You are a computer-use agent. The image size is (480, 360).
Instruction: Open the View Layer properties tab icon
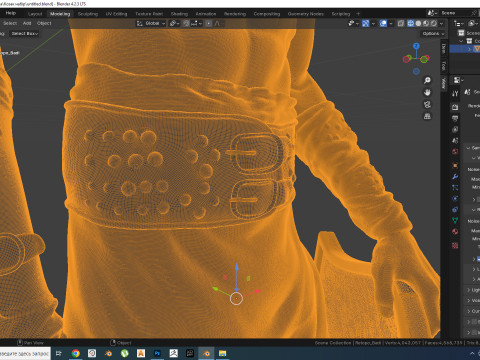[455, 129]
